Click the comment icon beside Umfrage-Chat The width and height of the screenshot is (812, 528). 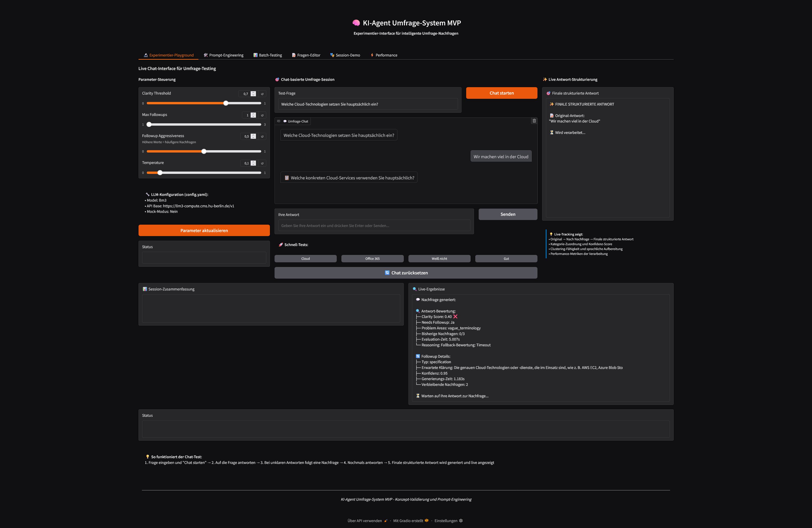[279, 121]
